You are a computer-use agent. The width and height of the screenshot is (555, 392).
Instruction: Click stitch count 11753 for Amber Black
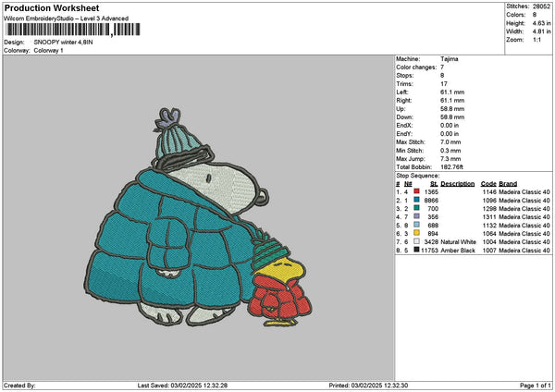point(429,251)
